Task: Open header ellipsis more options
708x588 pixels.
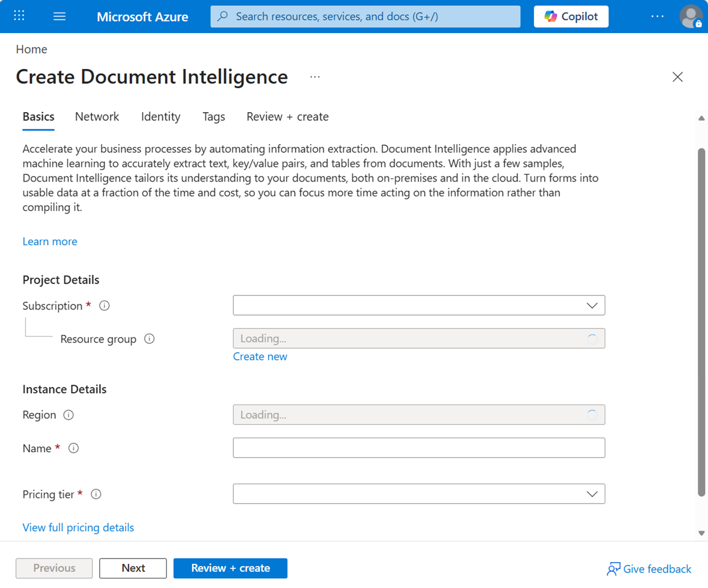Action: [x=657, y=17]
